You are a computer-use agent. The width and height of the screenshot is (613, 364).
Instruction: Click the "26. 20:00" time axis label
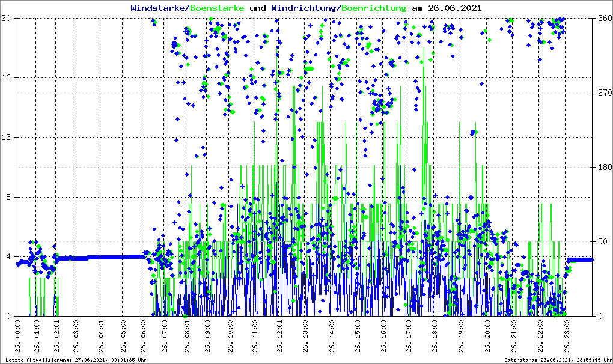click(x=487, y=336)
